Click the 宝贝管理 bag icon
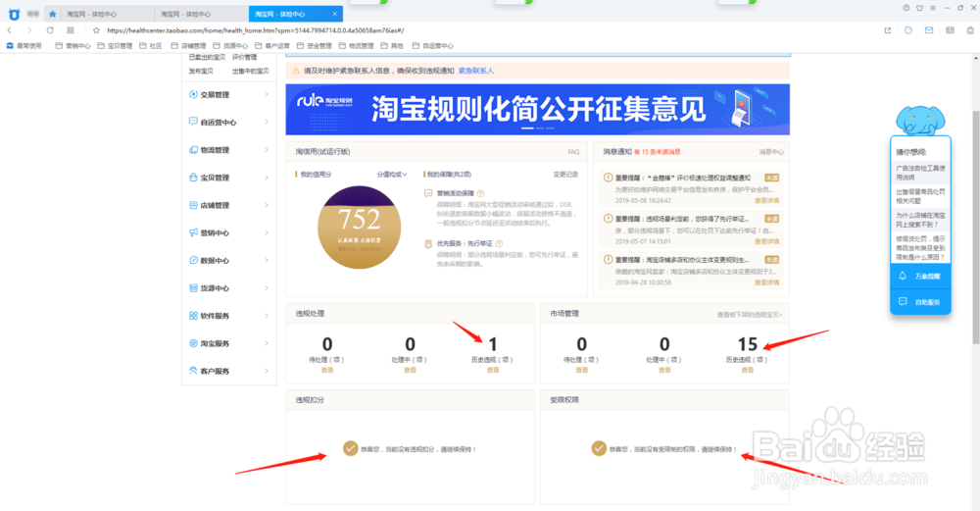Screen dimensions: 980x511 [193, 178]
